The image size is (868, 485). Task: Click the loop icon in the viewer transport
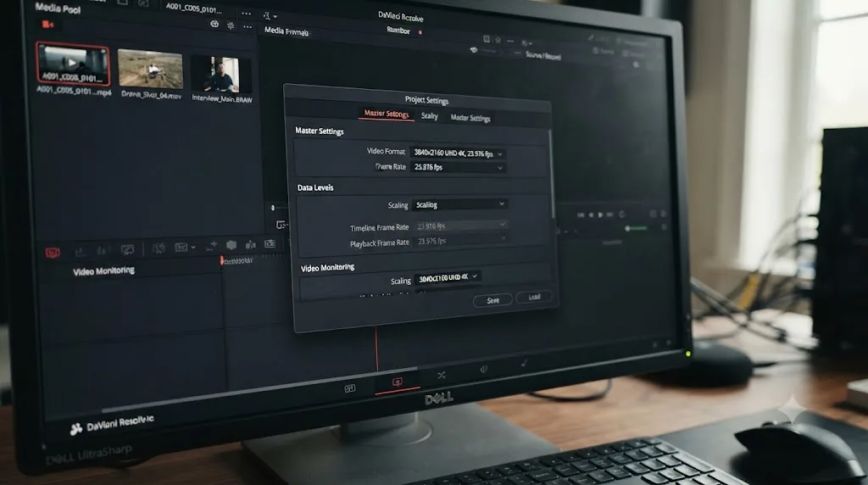pyautogui.click(x=621, y=215)
